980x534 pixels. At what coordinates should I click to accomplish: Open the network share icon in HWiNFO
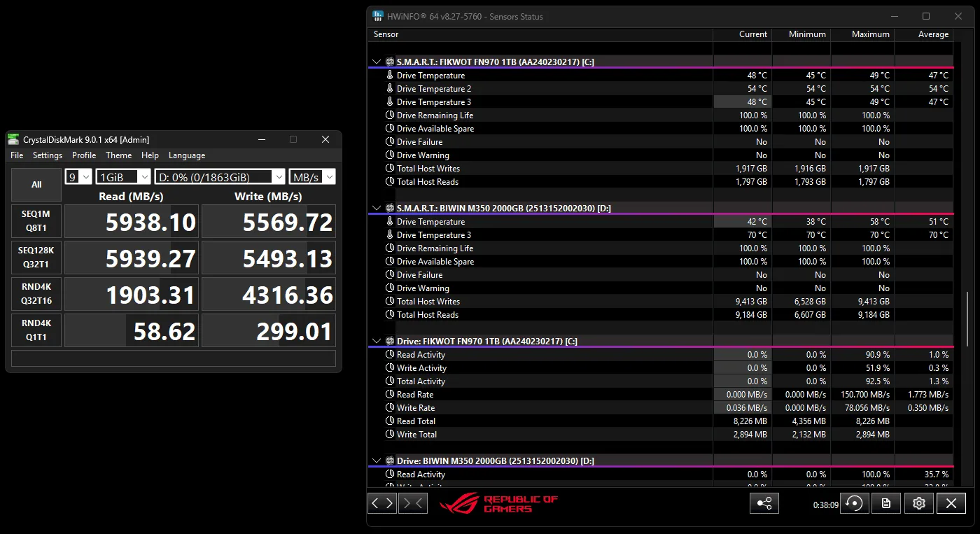click(764, 503)
